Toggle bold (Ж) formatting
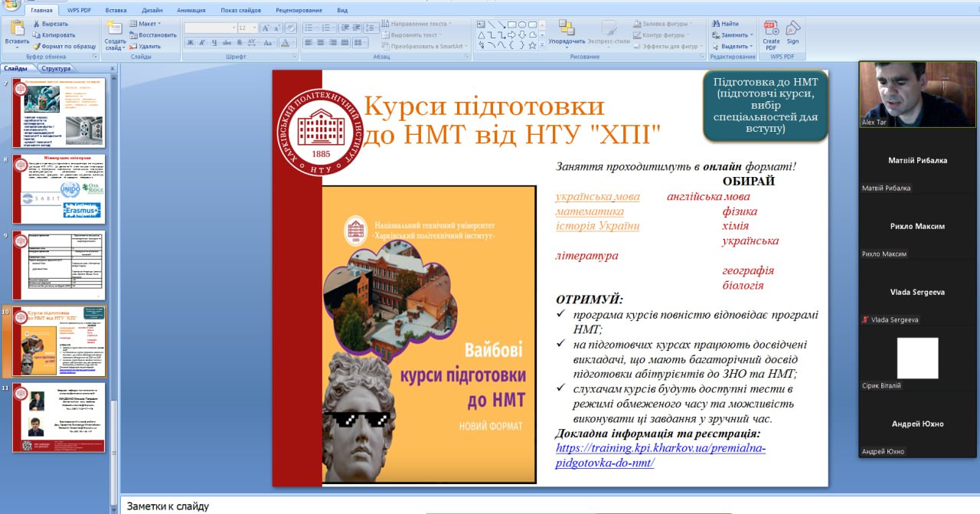980x514 pixels. tap(191, 43)
